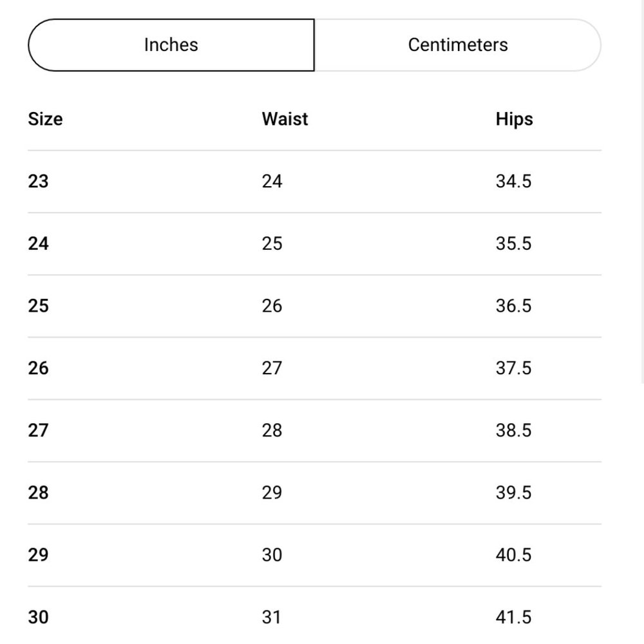Click the 34.5 hips value
Viewport: 644px width, 644px height.
(513, 181)
